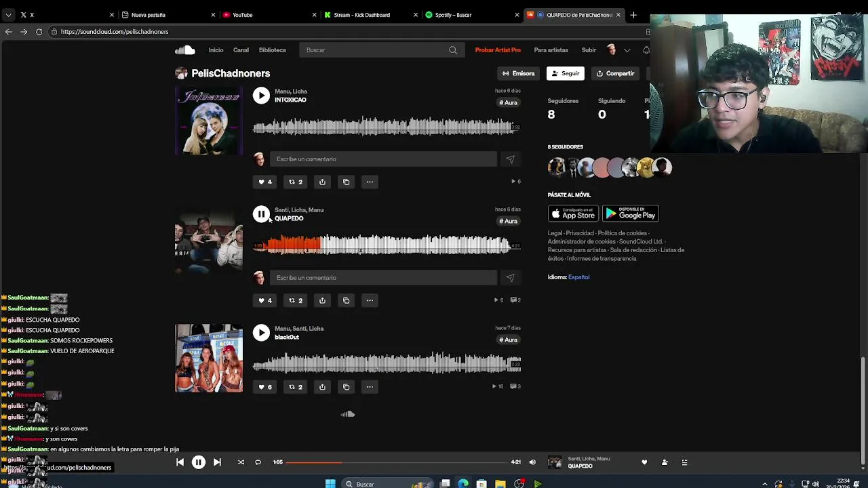Open more options for blackOut
This screenshot has height=488, width=868.
[x=370, y=387]
